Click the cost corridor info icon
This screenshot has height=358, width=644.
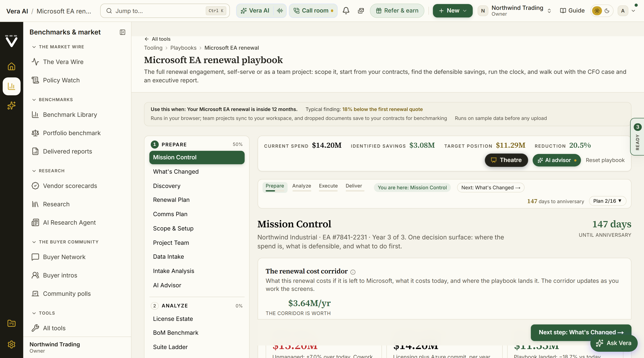click(353, 272)
